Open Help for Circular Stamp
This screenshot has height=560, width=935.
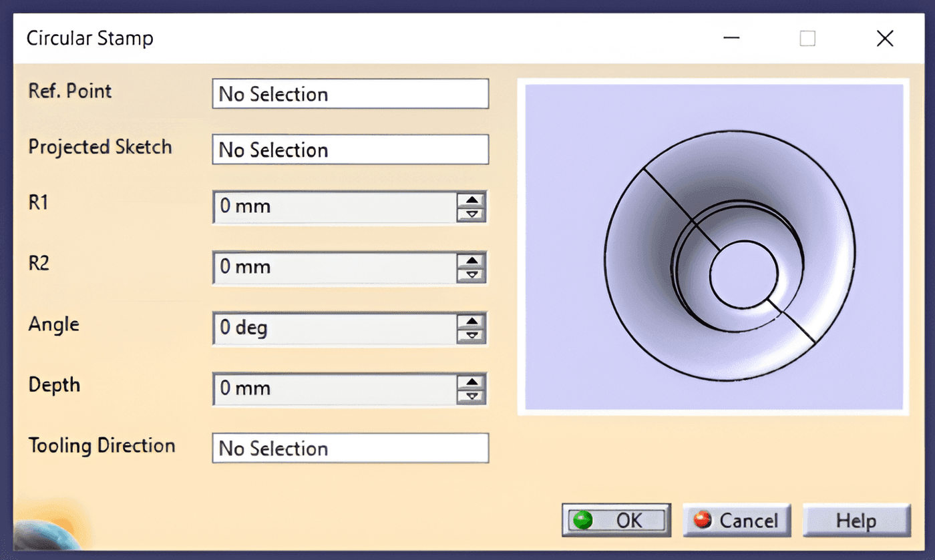click(856, 520)
